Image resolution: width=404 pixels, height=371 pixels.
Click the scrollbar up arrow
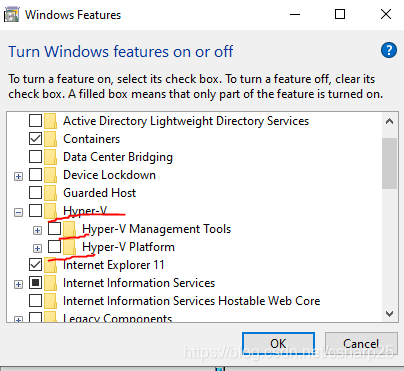point(389,121)
